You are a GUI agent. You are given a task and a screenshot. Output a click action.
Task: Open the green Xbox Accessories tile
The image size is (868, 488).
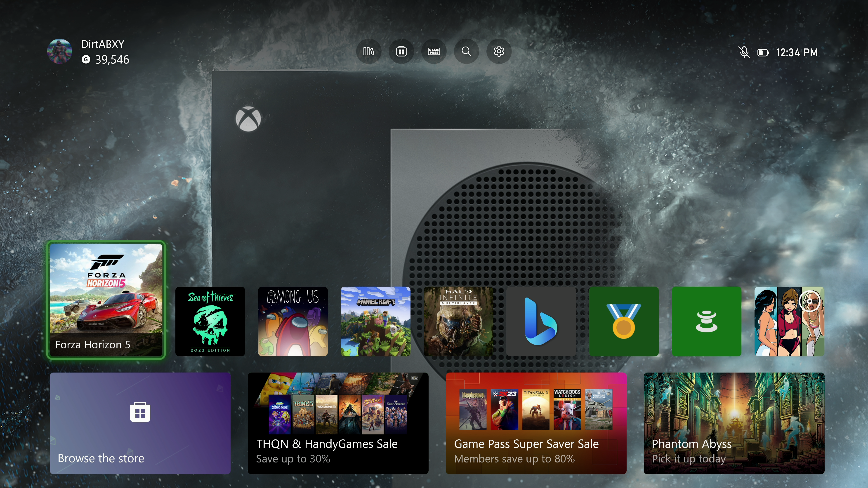pyautogui.click(x=706, y=321)
